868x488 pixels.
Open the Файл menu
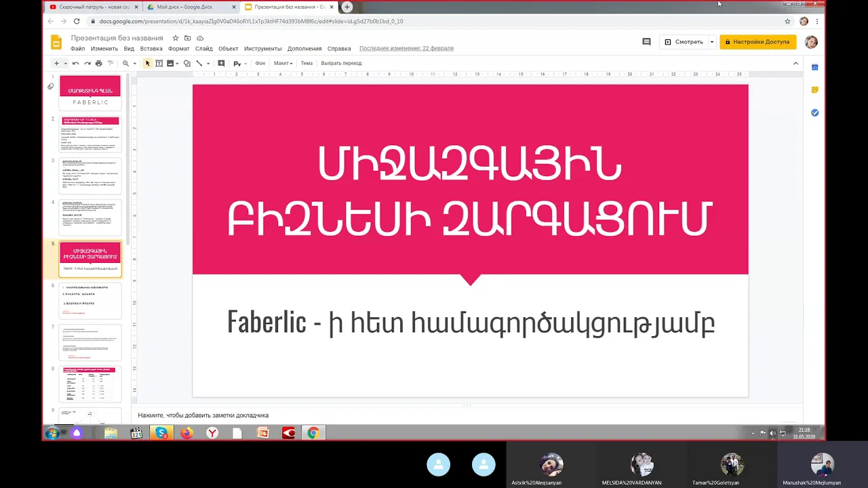coord(77,49)
